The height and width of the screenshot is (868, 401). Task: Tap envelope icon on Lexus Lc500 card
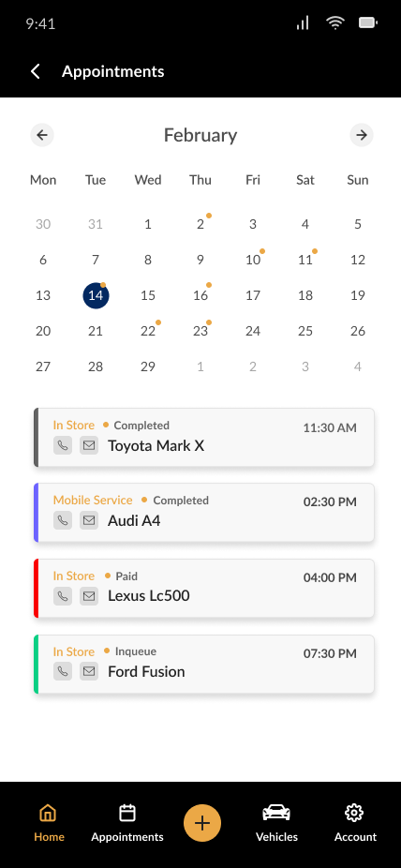coord(89,595)
